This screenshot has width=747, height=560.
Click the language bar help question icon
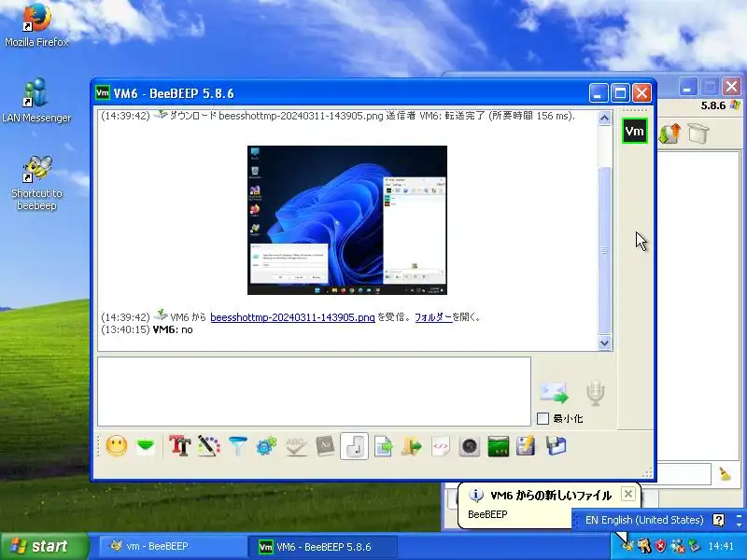(x=718, y=520)
